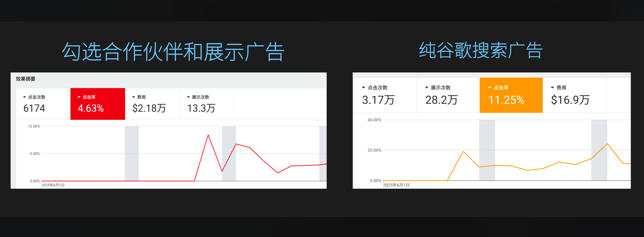Image resolution: width=644 pixels, height=237 pixels.
Task: Select the impressions value 28.2万
Action: [x=441, y=100]
